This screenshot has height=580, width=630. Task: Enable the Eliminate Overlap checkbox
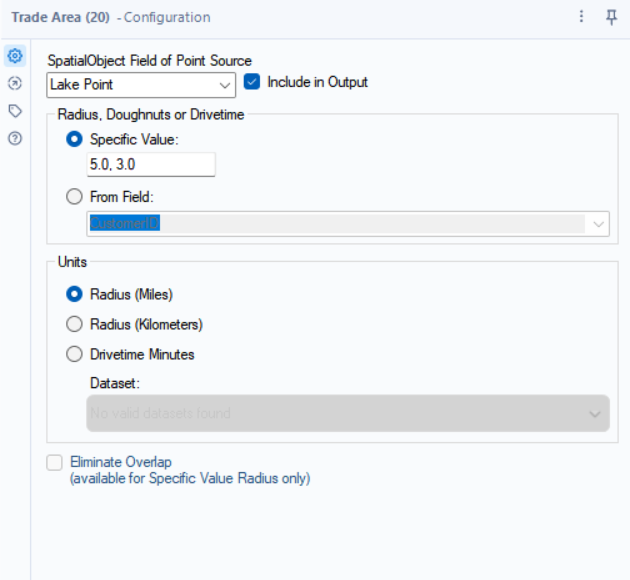pyautogui.click(x=54, y=463)
